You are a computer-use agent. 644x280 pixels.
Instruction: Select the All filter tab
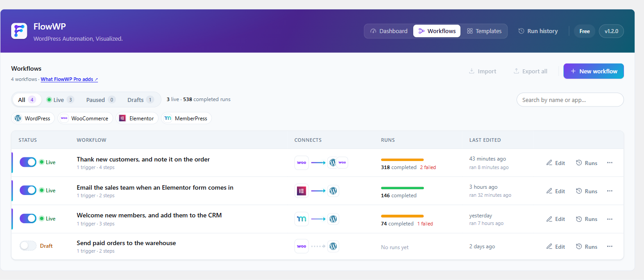27,100
